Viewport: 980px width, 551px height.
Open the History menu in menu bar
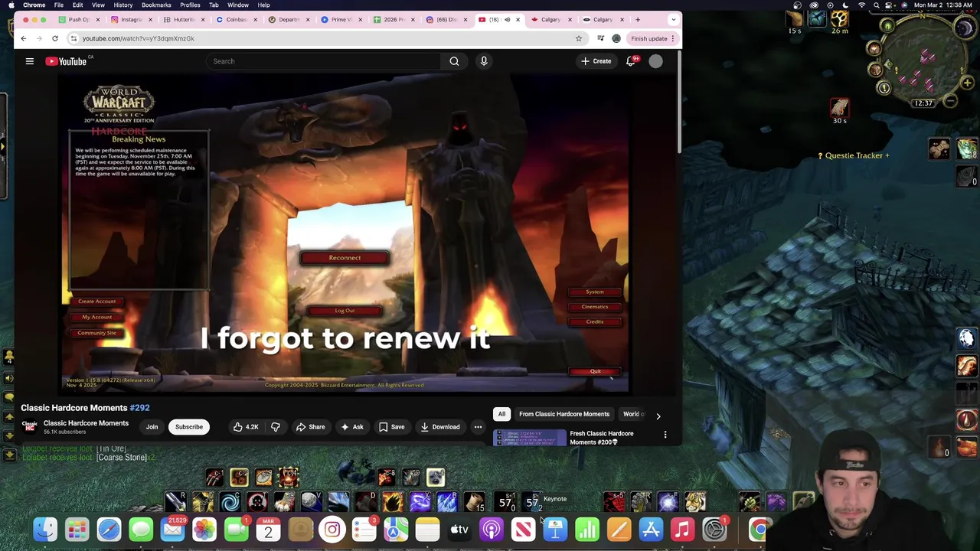(x=122, y=5)
